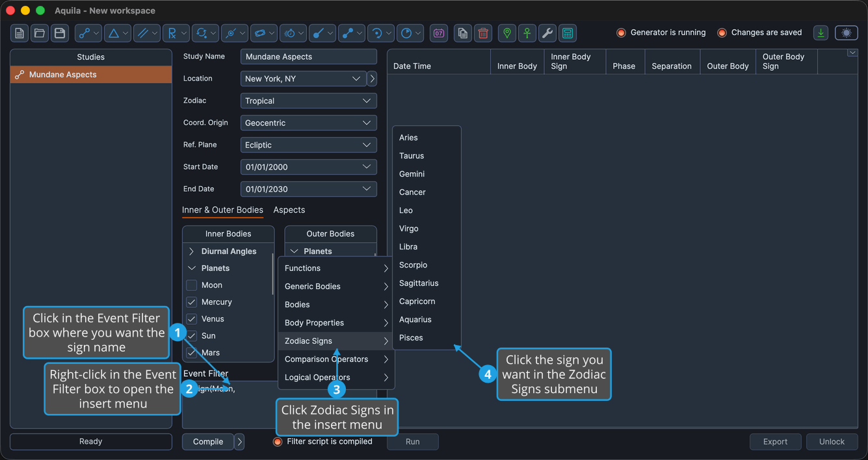Click the Export button

776,442
